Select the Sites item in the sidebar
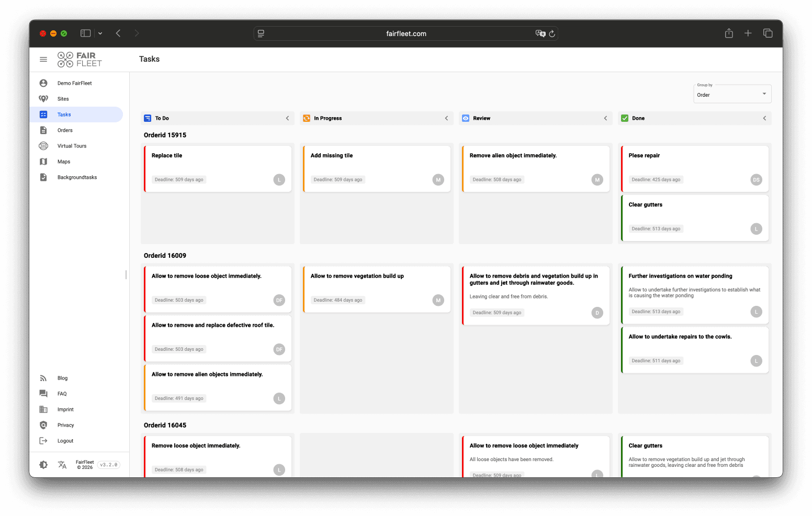 point(63,98)
